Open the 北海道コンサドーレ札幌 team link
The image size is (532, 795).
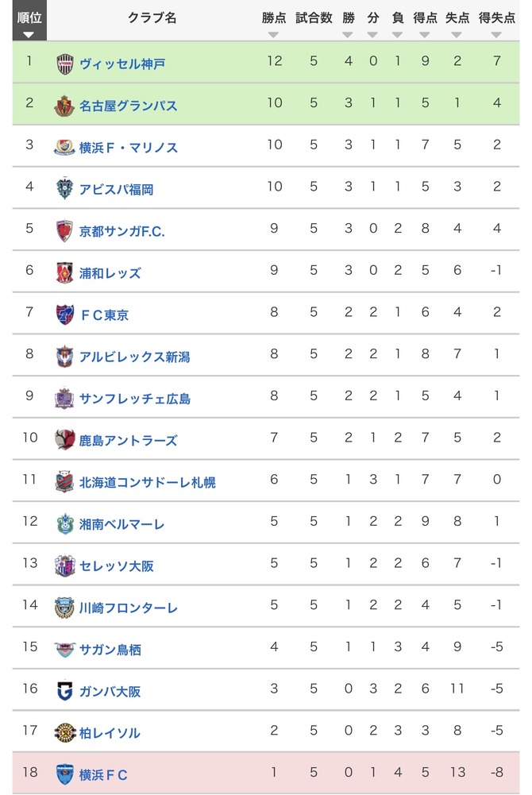point(148,482)
